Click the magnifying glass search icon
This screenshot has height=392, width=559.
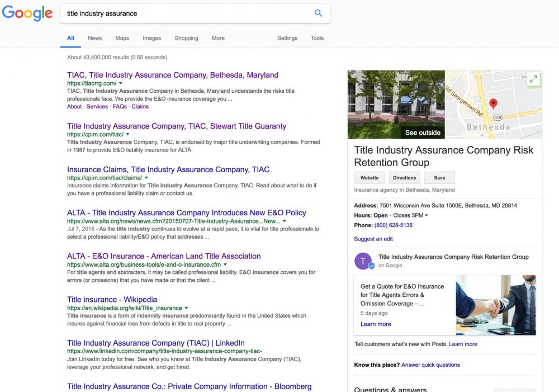[x=318, y=13]
